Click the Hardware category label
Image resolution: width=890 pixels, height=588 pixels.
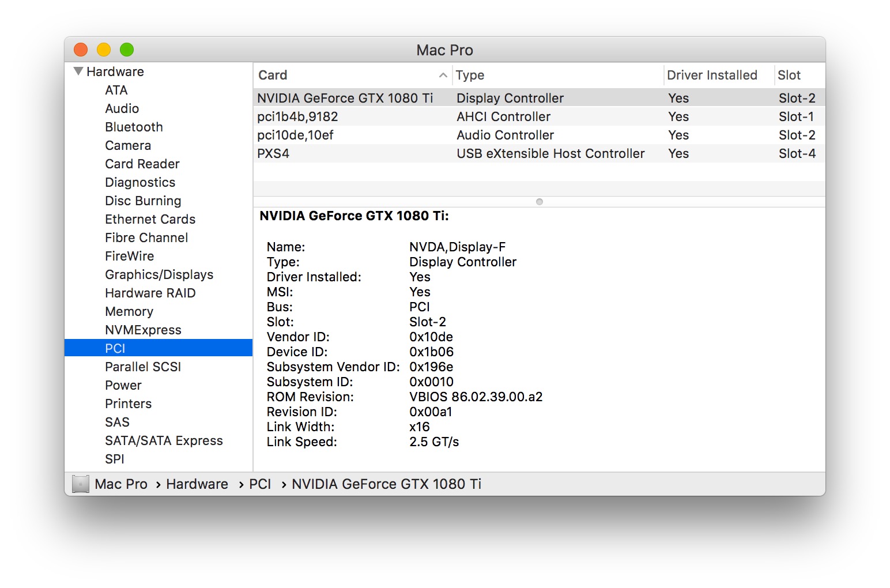[115, 71]
